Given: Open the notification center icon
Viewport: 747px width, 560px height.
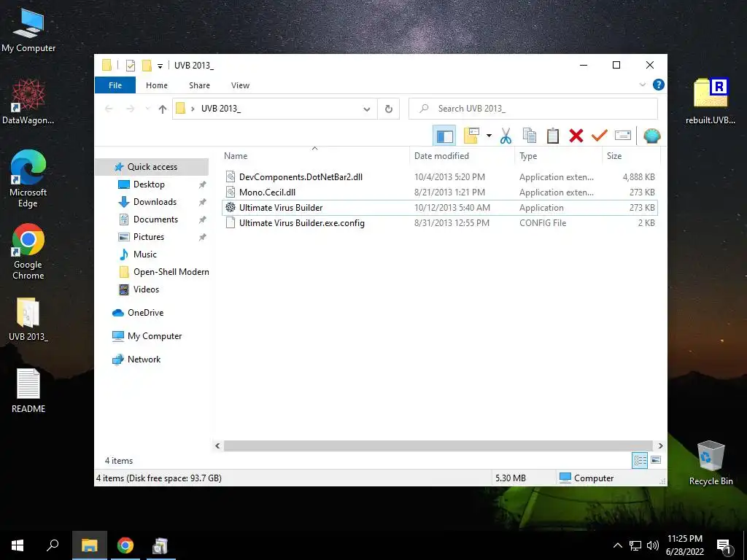Looking at the screenshot, I should [724, 546].
